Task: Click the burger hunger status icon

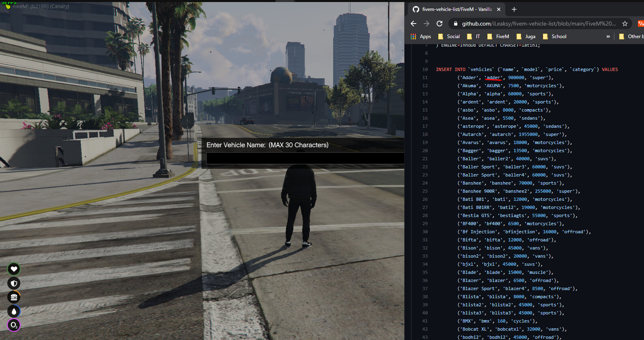Action: click(14, 297)
